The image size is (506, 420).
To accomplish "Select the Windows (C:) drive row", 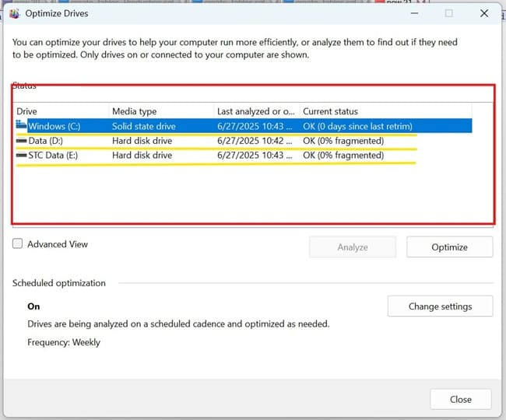I will coord(244,126).
